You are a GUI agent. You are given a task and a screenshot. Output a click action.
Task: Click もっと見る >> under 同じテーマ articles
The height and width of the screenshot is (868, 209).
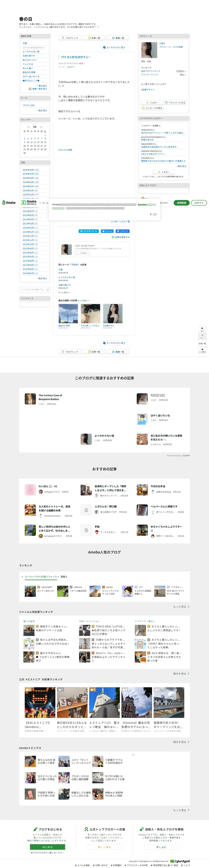64,292
